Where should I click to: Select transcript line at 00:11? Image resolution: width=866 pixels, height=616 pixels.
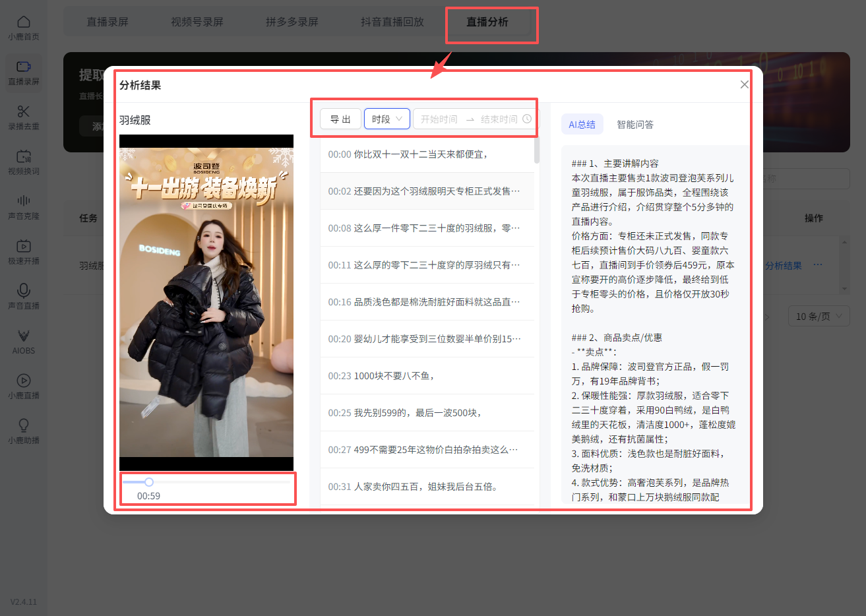(427, 265)
